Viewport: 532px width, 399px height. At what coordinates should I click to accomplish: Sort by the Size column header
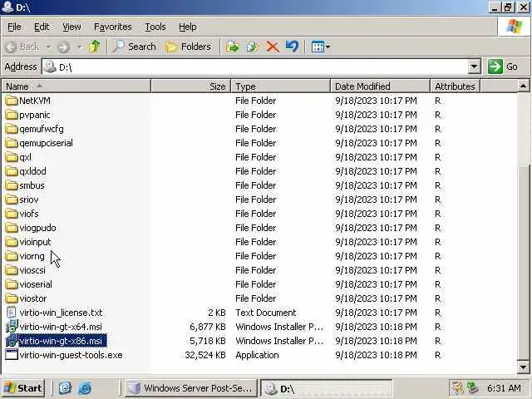coord(190,86)
